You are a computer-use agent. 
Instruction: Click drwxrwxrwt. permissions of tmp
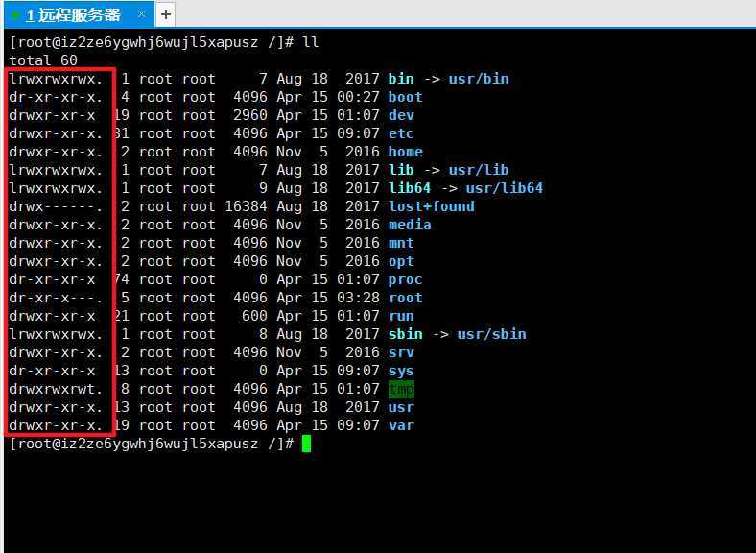tap(56, 389)
